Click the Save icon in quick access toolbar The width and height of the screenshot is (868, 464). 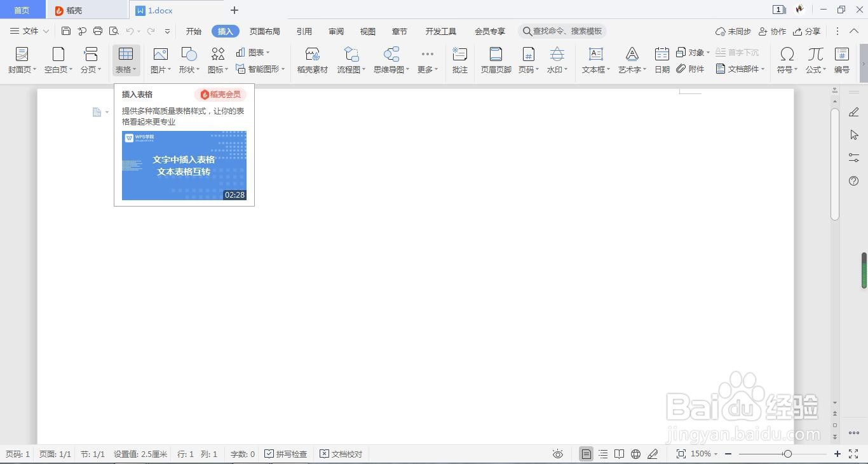(66, 31)
